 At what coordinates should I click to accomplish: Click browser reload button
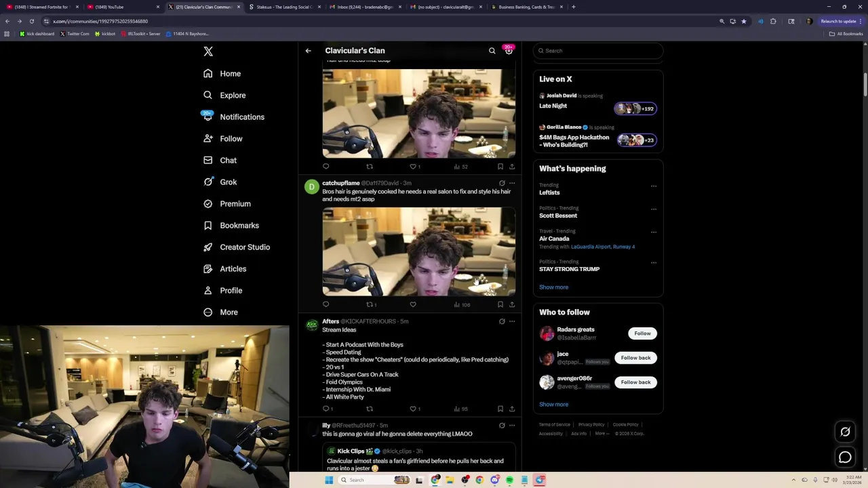32,21
